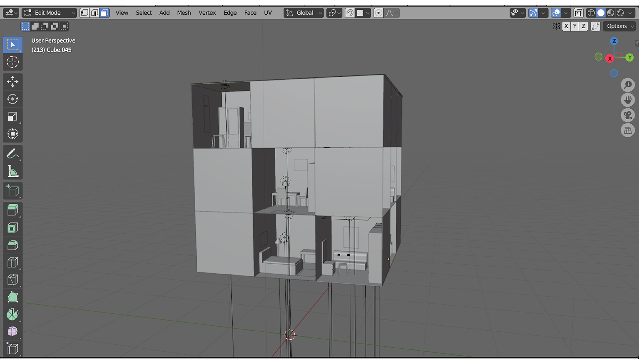The height and width of the screenshot is (364, 639).
Task: Open the Mesh menu
Action: (x=184, y=13)
